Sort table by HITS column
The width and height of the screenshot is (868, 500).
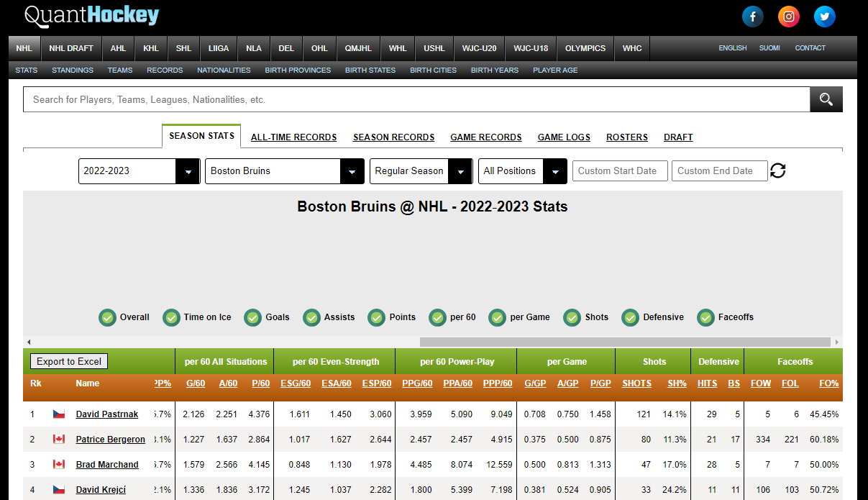707,383
